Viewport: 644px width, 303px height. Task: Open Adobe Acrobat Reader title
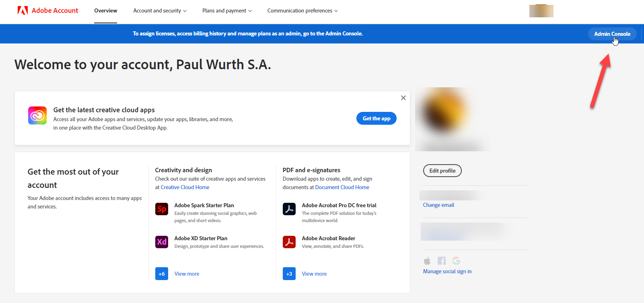click(x=329, y=238)
